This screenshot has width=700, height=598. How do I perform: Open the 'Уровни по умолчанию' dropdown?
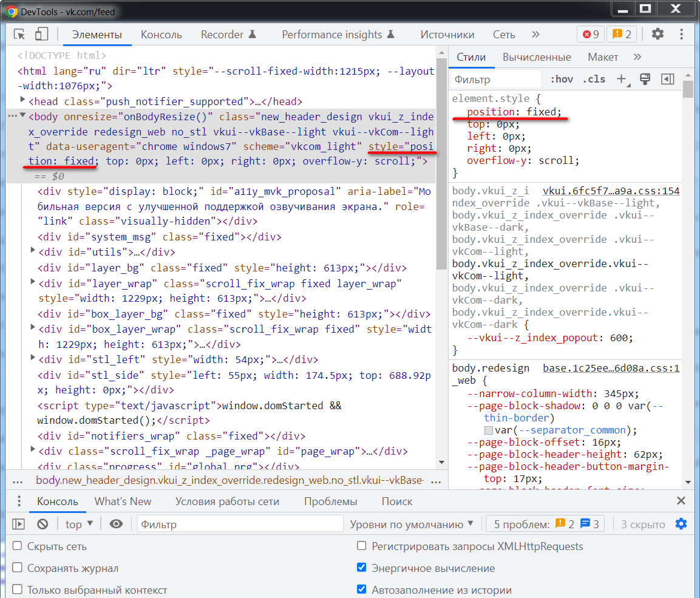tap(412, 524)
